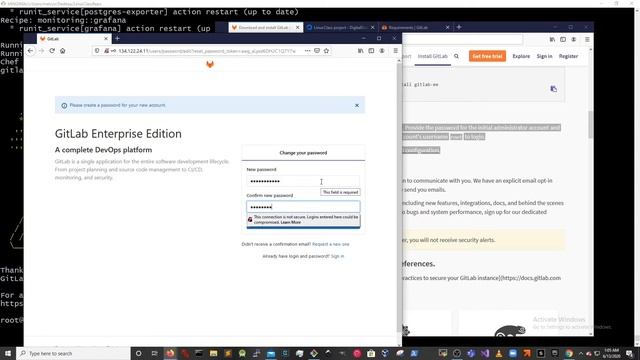Open library icon in background Firefox window
640x360 pixels.
coord(552,40)
